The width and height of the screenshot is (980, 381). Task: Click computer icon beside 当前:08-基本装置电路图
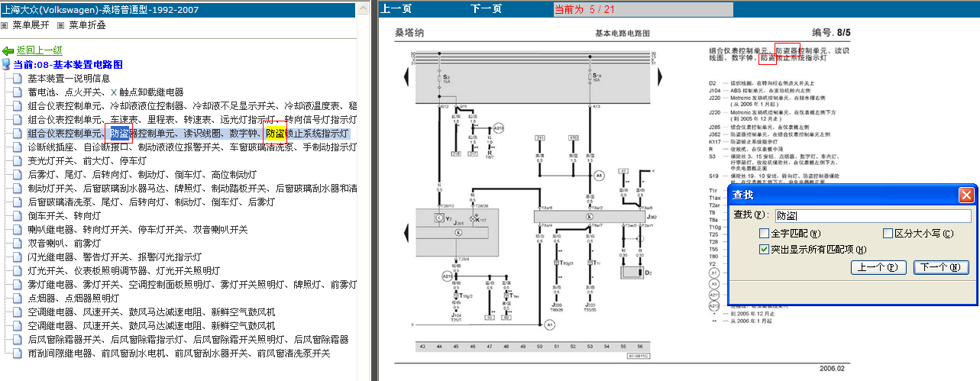pyautogui.click(x=6, y=64)
